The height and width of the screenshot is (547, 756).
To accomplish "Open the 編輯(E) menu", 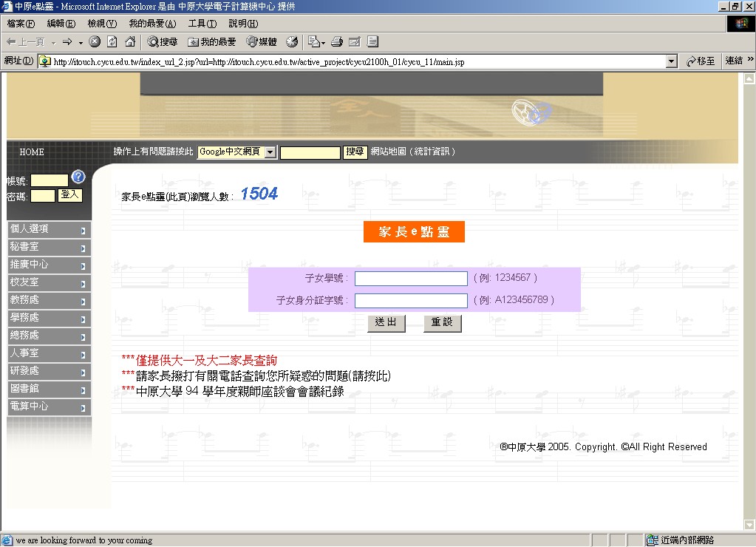I will [61, 24].
